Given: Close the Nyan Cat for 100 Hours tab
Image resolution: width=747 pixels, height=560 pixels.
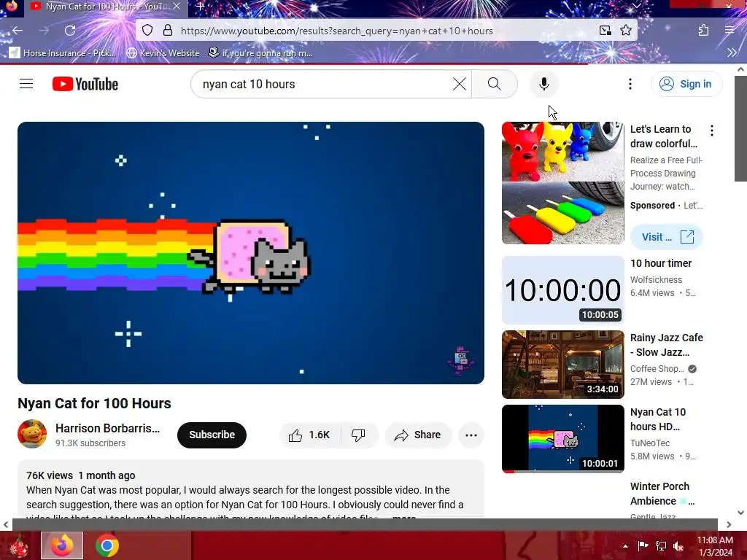Looking at the screenshot, I should 177,6.
